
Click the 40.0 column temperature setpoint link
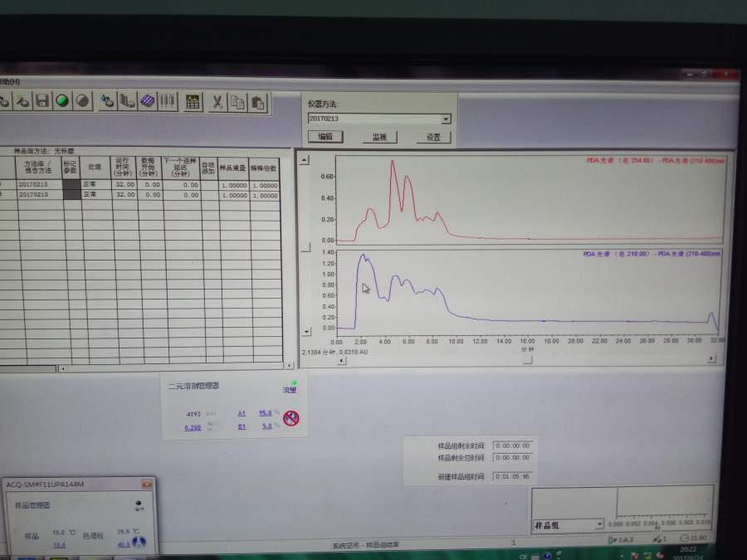[124, 543]
